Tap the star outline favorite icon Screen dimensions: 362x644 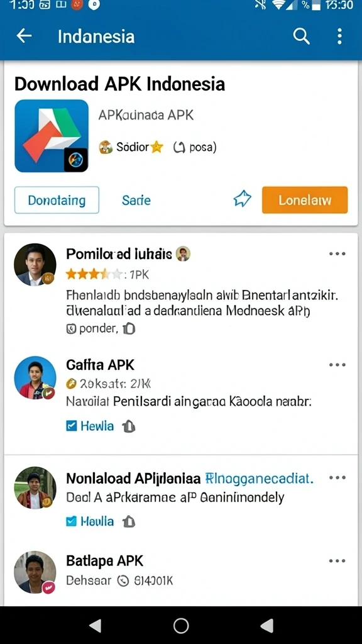click(242, 199)
